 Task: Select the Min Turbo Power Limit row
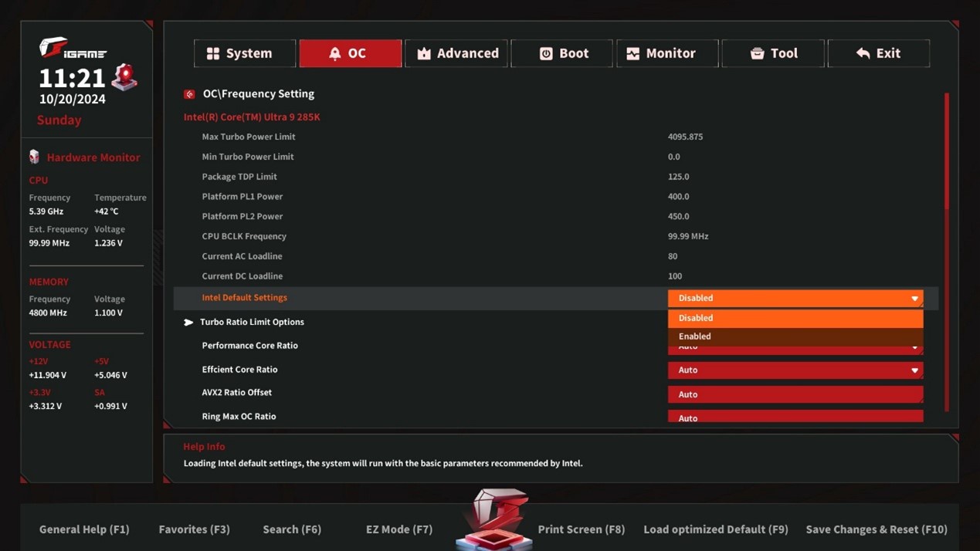point(556,157)
